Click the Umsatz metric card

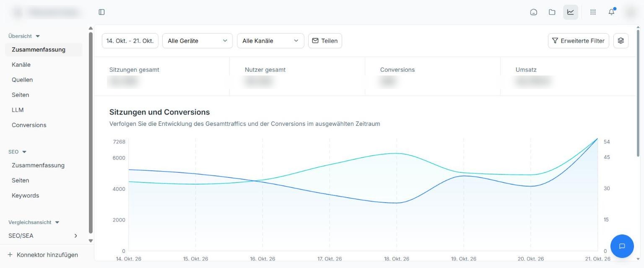[568, 76]
